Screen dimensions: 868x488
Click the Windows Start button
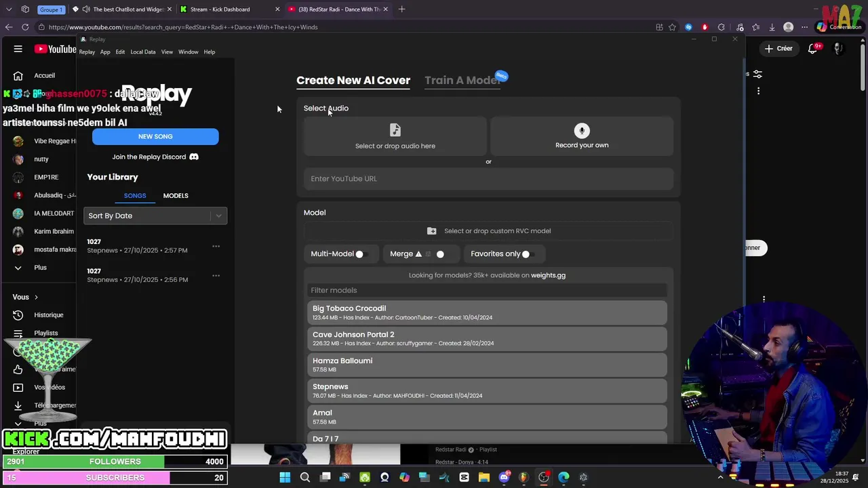pos(285,477)
